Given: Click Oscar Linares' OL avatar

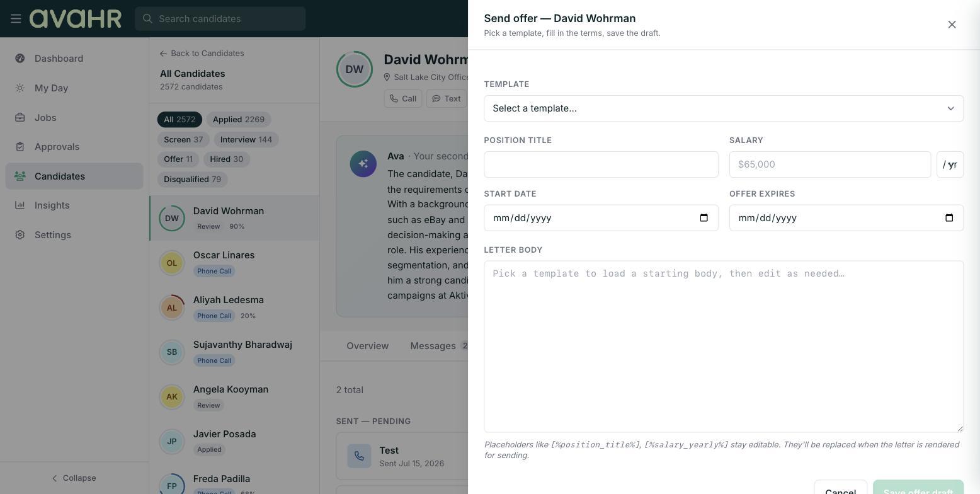Looking at the screenshot, I should 172,263.
